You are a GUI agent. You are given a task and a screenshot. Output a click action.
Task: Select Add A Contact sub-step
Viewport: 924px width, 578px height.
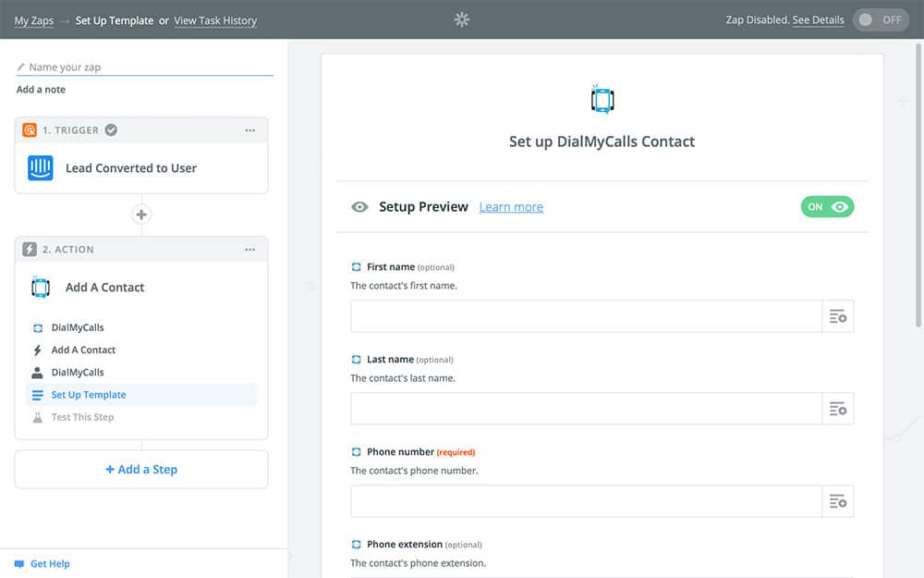[x=83, y=350]
